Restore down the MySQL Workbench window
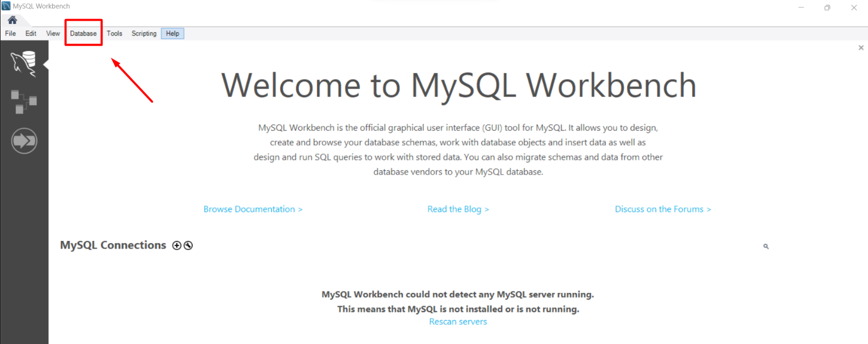The height and width of the screenshot is (344, 868). [827, 7]
